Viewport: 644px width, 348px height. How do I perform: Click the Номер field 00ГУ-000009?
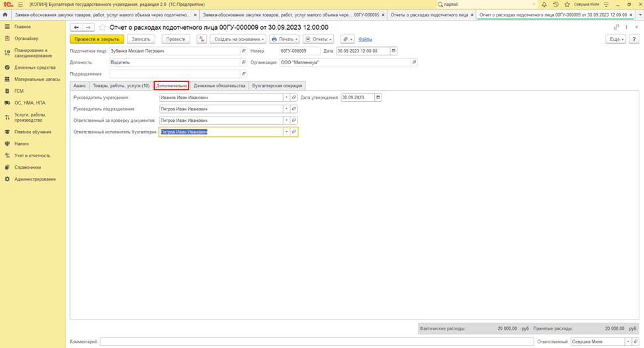pyautogui.click(x=300, y=51)
